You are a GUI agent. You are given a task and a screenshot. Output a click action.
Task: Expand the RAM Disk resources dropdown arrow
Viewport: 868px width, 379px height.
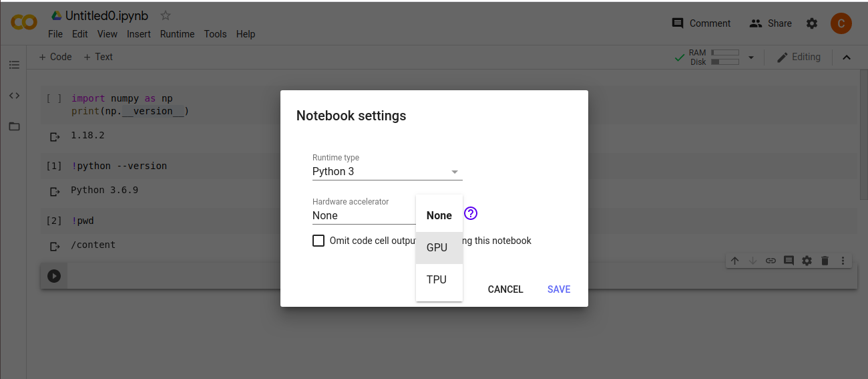(750, 57)
